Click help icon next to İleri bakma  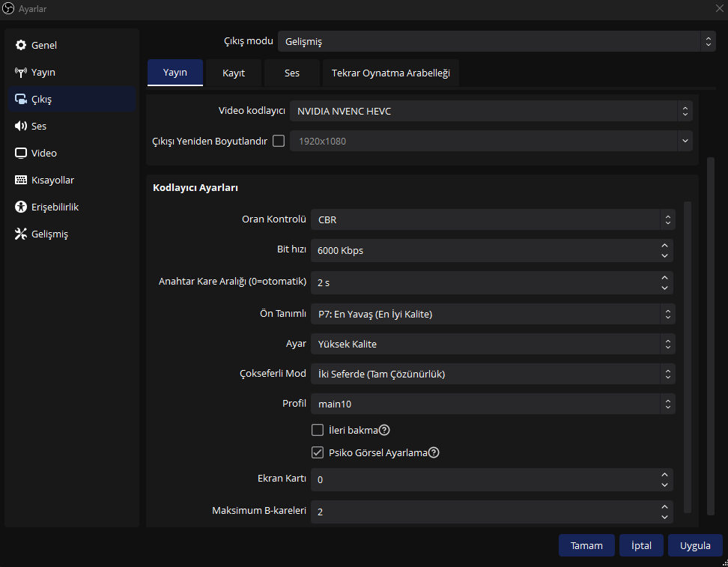tap(385, 430)
